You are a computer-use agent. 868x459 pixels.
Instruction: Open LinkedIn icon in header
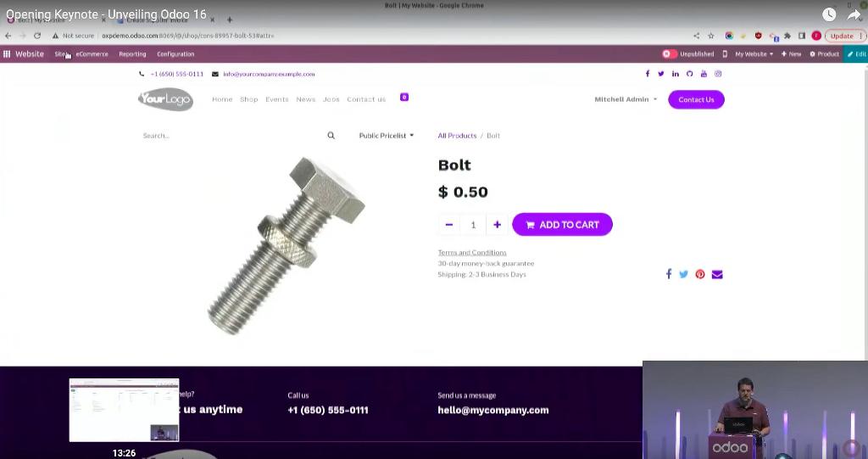point(676,74)
